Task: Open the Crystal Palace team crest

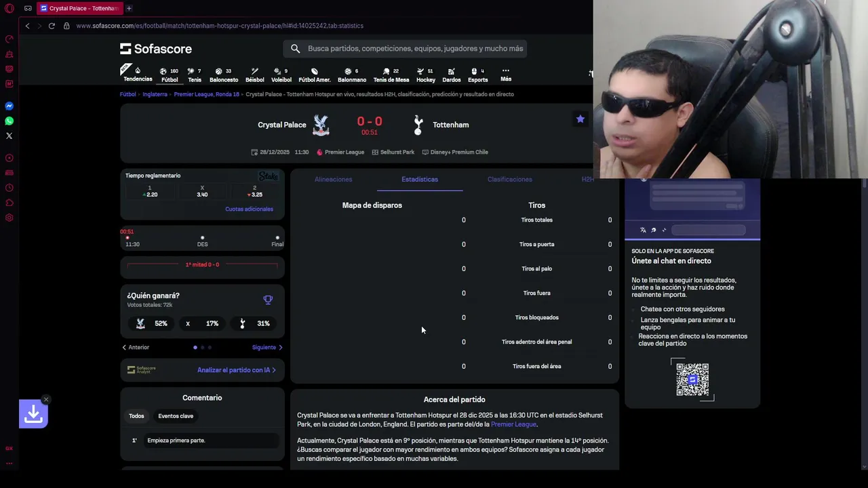Action: [x=321, y=125]
